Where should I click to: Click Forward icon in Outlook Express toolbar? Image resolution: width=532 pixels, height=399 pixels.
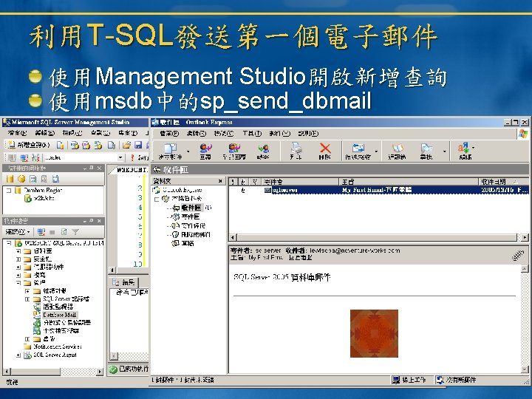(263, 151)
